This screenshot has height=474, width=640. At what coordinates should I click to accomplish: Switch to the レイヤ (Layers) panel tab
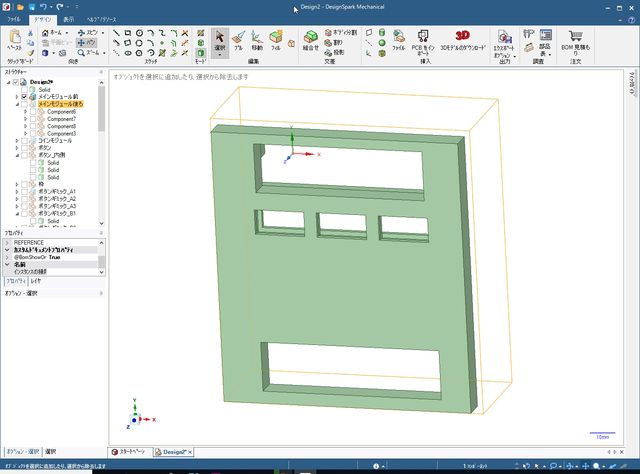pos(36,281)
